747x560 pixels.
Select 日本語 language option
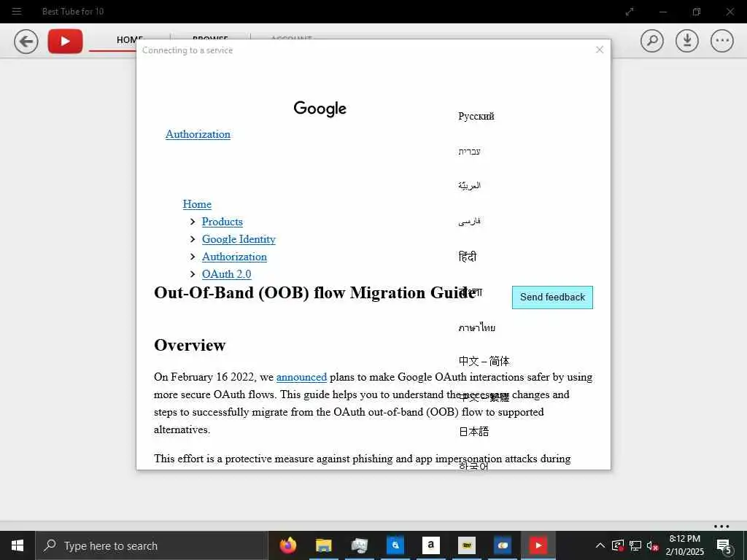(x=473, y=432)
